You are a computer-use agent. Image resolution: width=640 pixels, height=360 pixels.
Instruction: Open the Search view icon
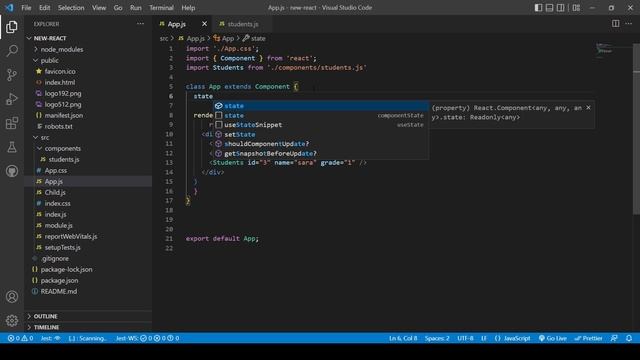pos(12,51)
